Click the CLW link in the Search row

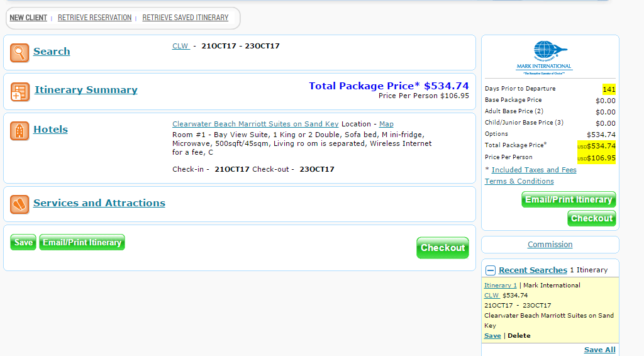[x=180, y=46]
